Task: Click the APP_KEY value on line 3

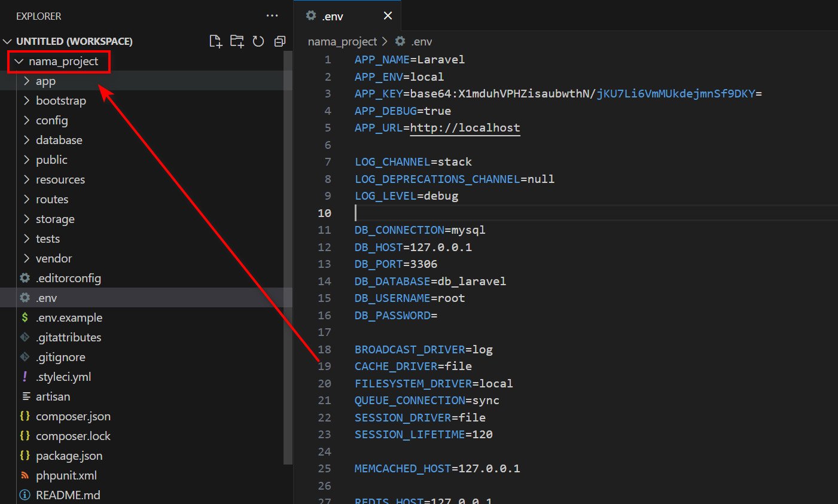Action: coord(586,94)
